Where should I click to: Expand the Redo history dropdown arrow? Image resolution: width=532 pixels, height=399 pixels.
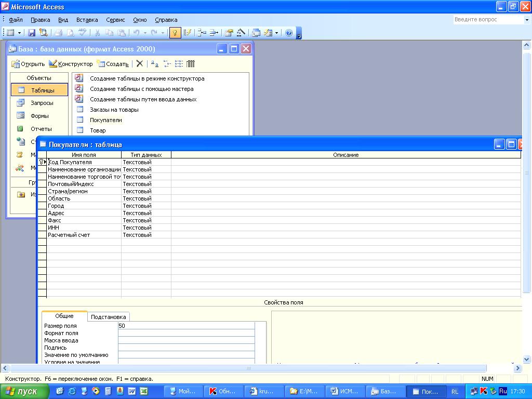point(163,33)
